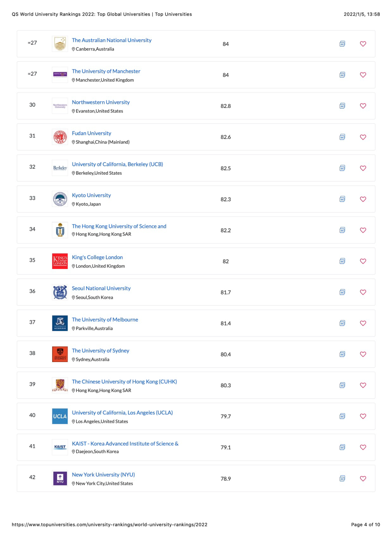Open The Hong Kong University of Science link
The image size is (392, 555).
pyautogui.click(x=119, y=227)
